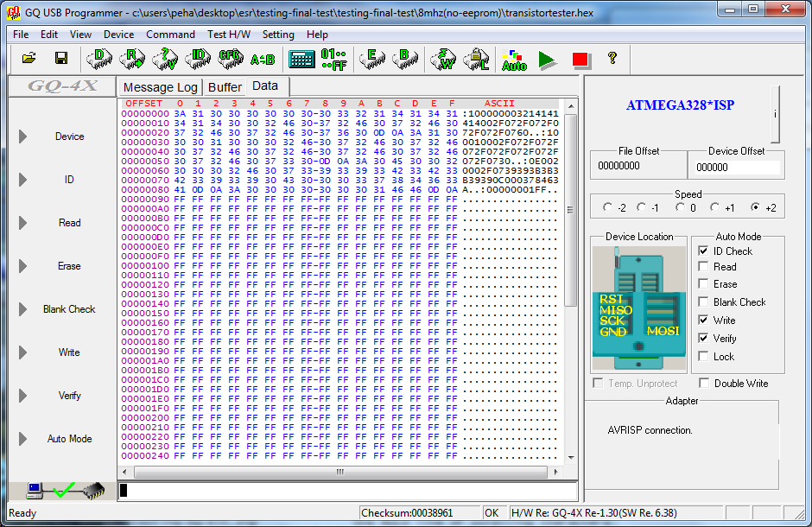
Task: Expand the Auto Mode arrow in sidebar
Action: pos(23,439)
